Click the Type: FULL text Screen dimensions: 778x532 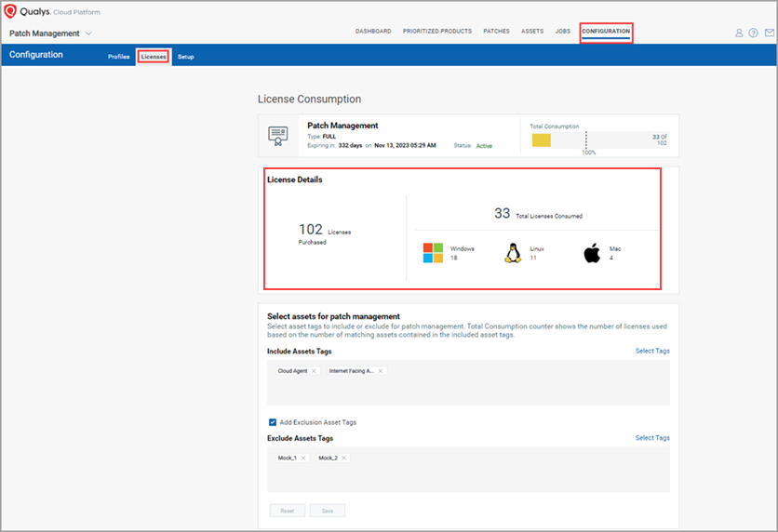coord(321,137)
